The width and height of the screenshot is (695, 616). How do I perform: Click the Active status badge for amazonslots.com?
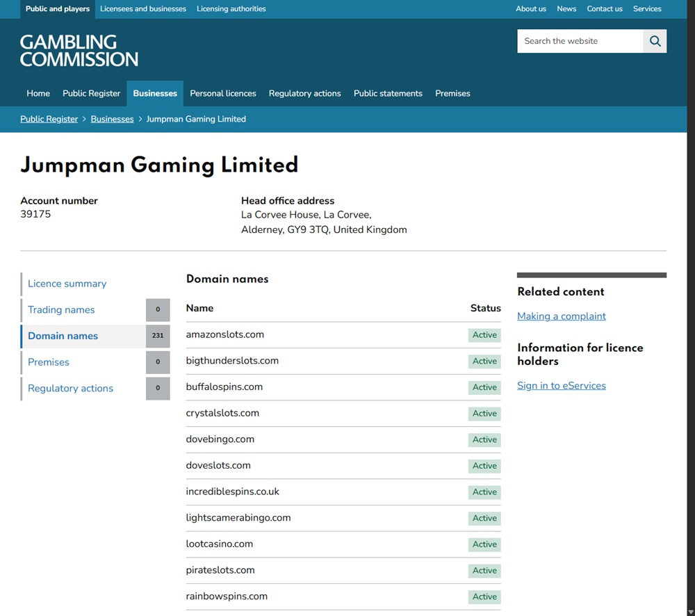point(484,335)
